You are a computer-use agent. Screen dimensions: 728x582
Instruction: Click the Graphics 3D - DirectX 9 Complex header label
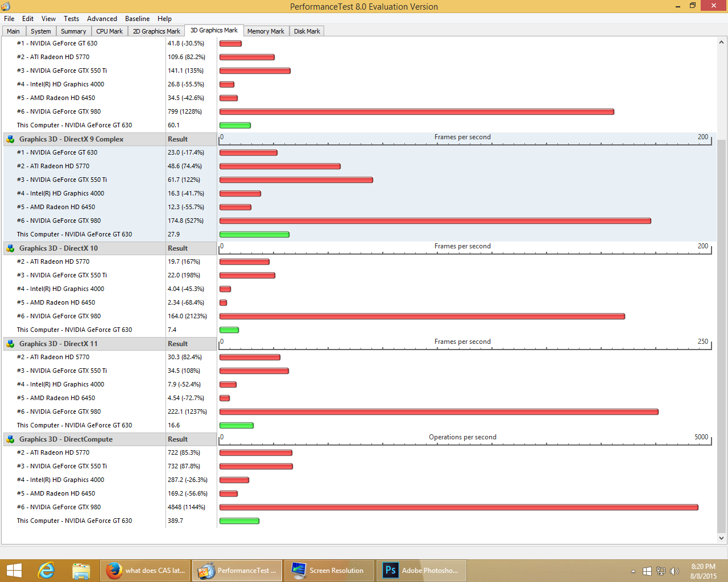(71, 139)
